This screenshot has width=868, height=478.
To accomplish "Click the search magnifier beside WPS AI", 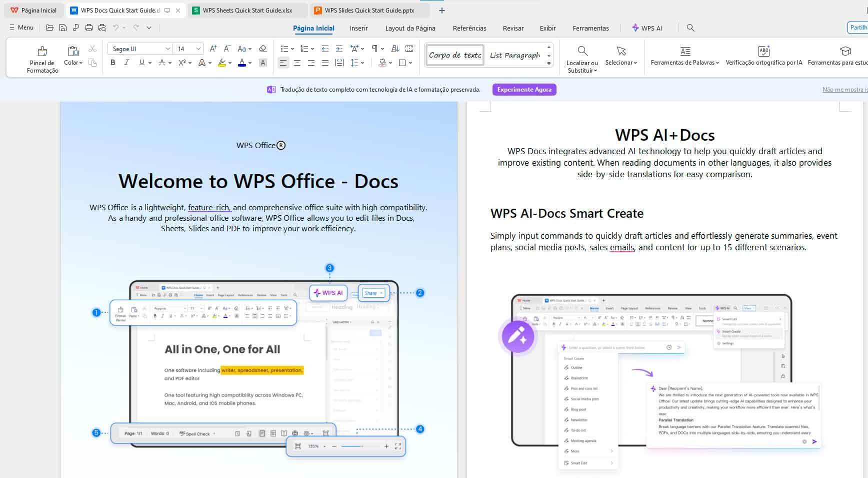I will pos(690,28).
